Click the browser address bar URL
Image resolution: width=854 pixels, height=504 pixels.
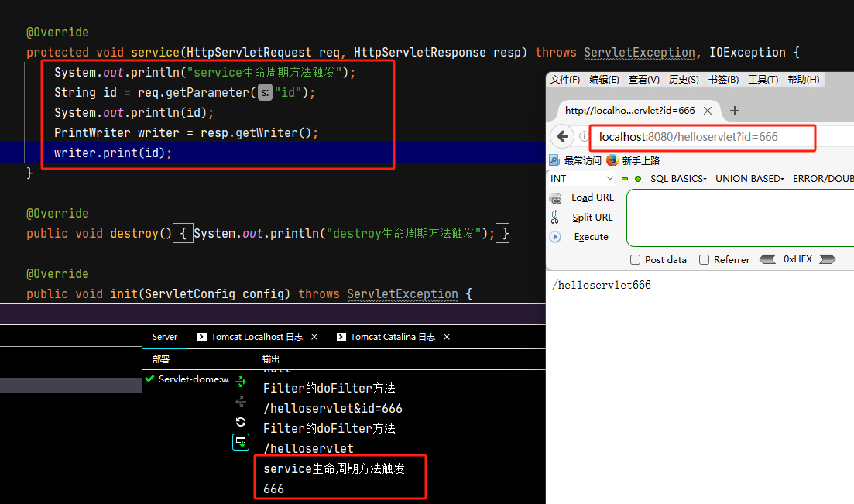(x=688, y=137)
